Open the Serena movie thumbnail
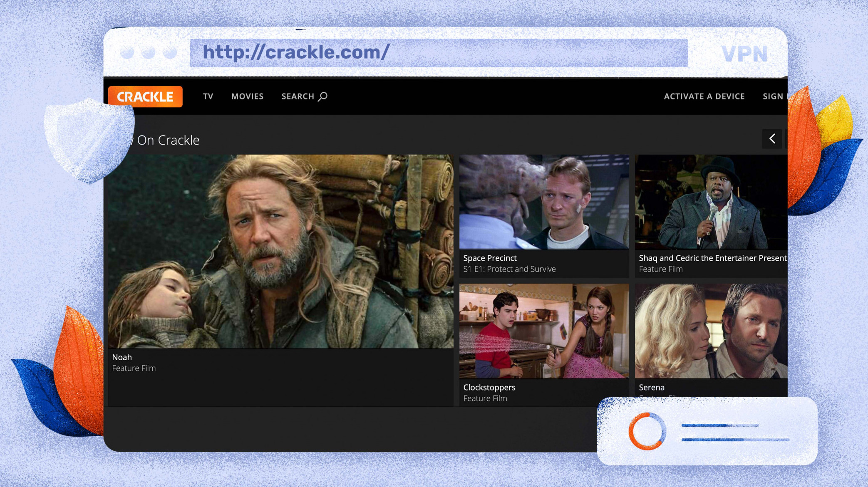 711,331
